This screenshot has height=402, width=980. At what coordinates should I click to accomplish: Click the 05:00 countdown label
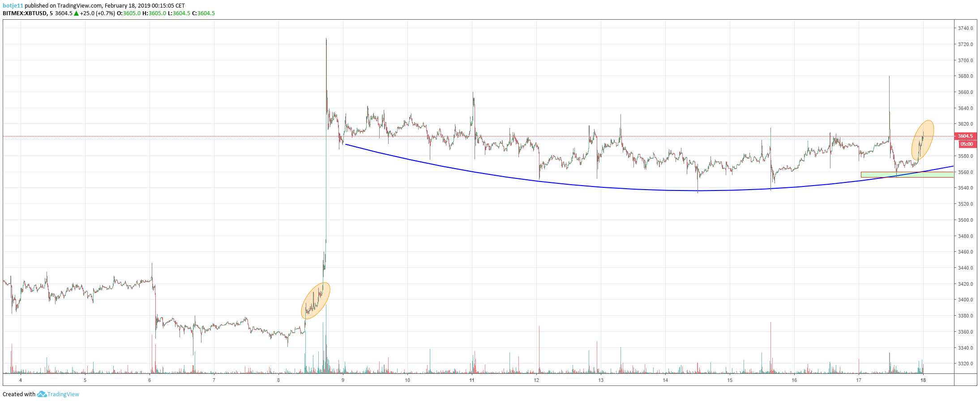click(x=967, y=144)
